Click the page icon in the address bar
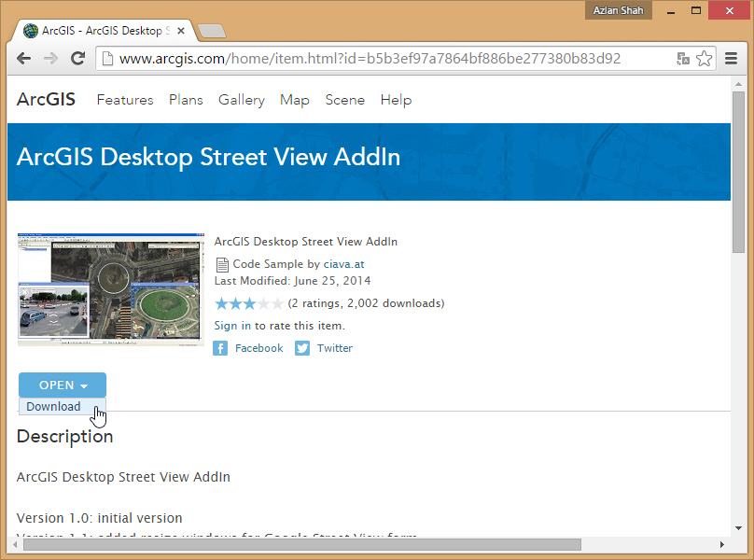The image size is (754, 560). pyautogui.click(x=107, y=59)
